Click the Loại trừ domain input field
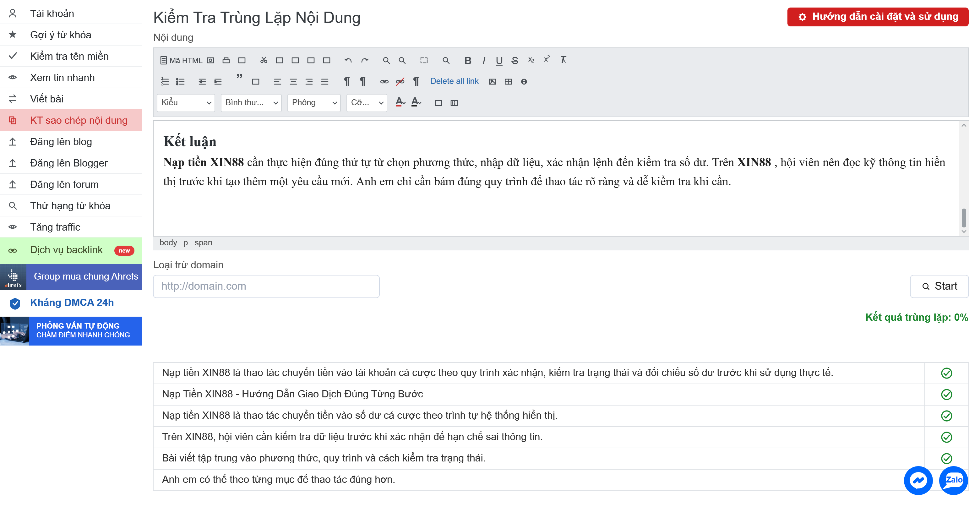Image resolution: width=980 pixels, height=507 pixels. [266, 286]
